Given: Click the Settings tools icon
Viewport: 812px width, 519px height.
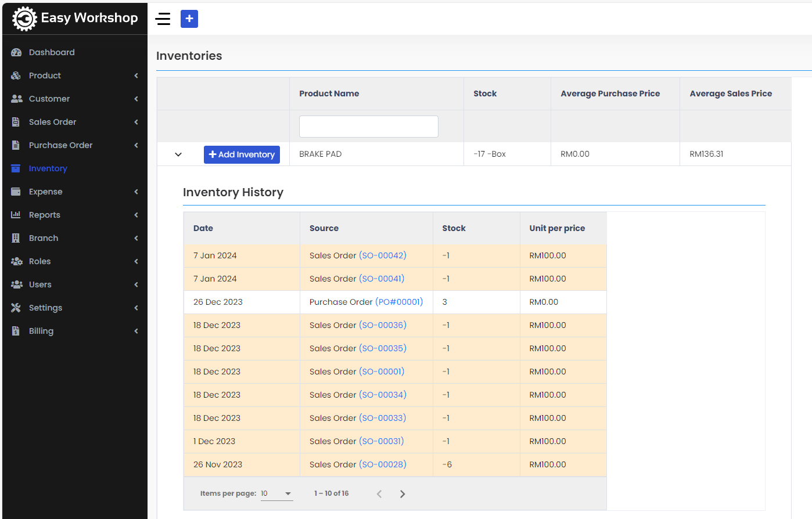Looking at the screenshot, I should pos(16,308).
